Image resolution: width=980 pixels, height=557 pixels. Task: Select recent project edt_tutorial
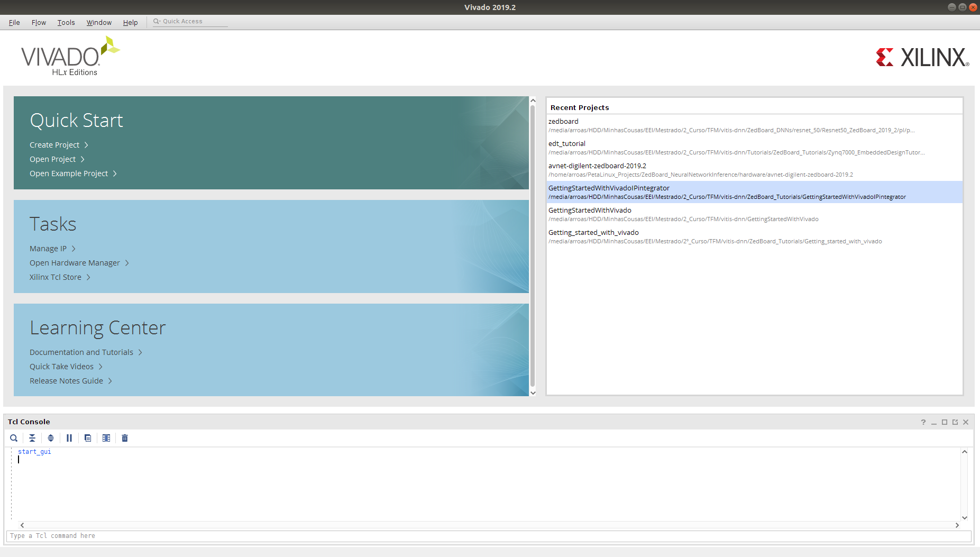tap(755, 148)
